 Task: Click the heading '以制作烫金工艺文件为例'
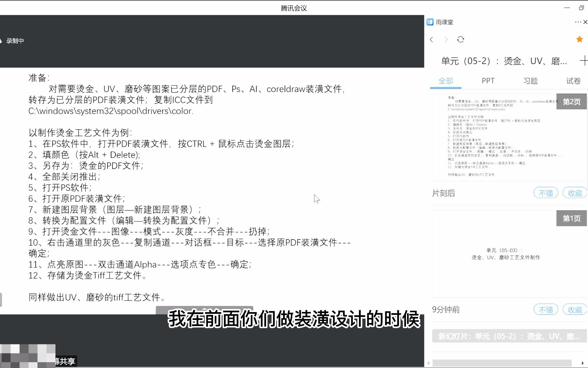point(80,133)
